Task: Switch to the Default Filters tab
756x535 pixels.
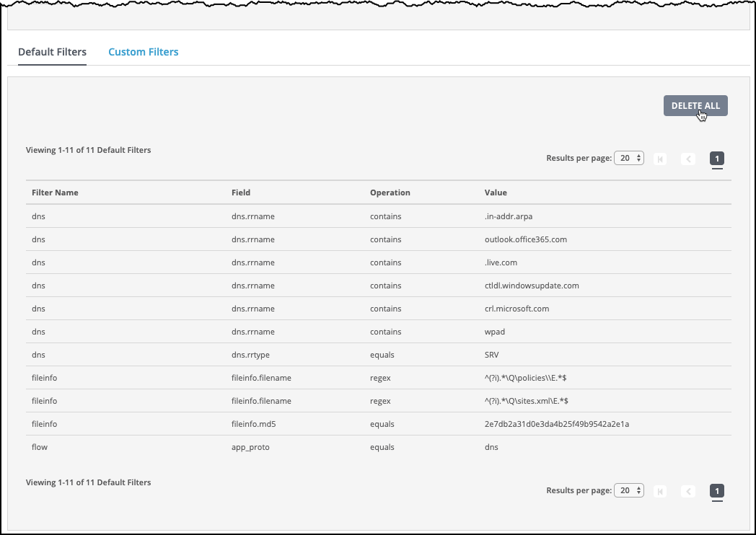Action: coord(52,52)
